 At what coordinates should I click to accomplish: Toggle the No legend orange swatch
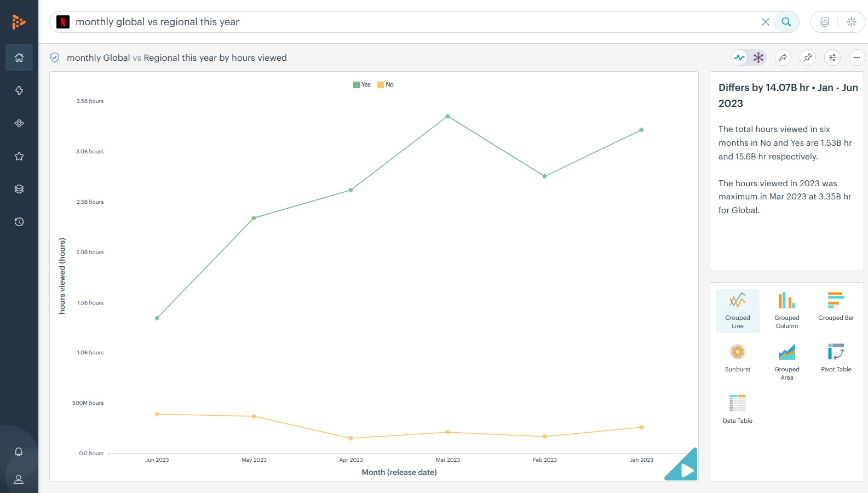click(381, 85)
